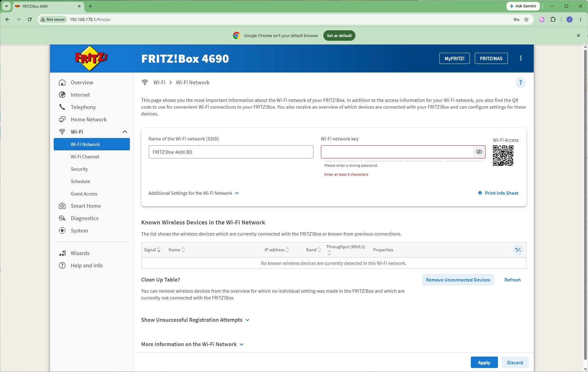
Task: Click the Chrome extension purple icon
Action: (x=542, y=19)
